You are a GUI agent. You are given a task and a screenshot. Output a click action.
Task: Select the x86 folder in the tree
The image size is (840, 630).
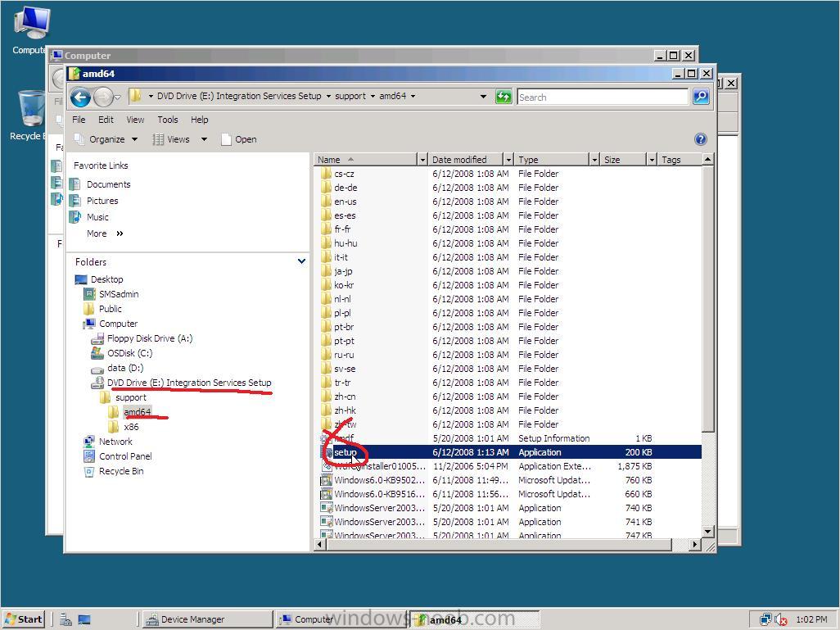131,427
